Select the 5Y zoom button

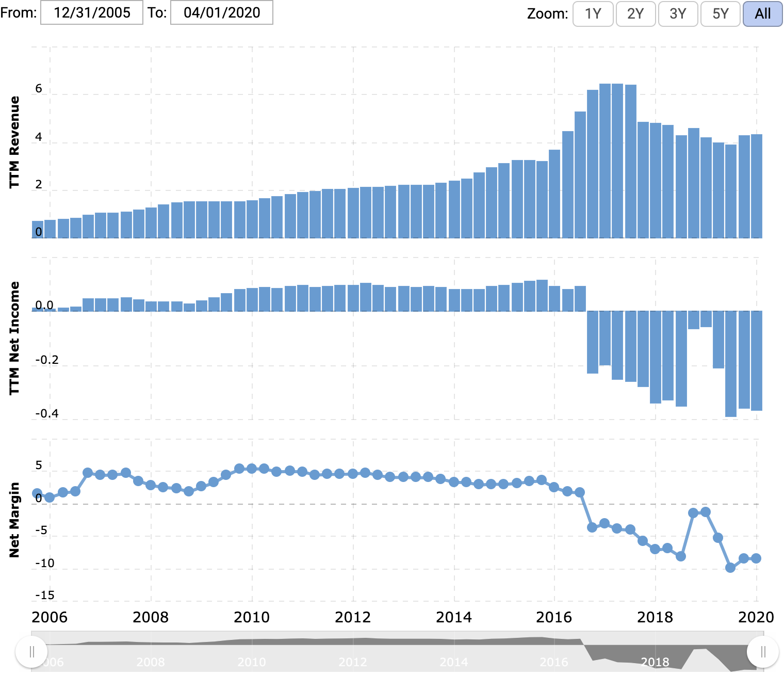coord(721,13)
